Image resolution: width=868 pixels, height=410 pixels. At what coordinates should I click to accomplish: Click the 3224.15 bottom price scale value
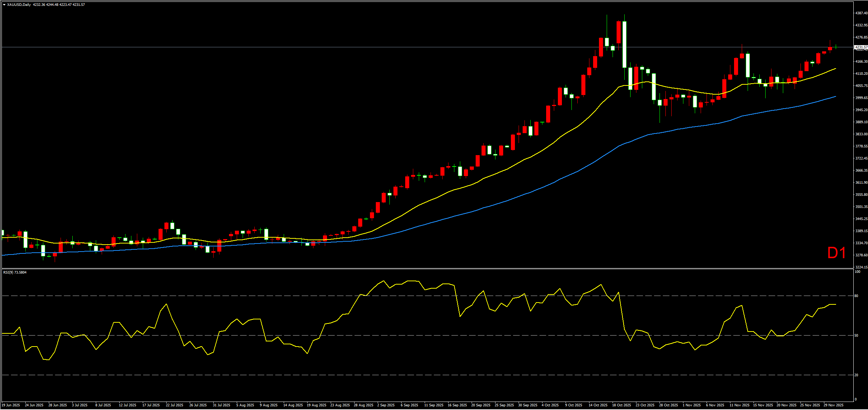coord(861,267)
